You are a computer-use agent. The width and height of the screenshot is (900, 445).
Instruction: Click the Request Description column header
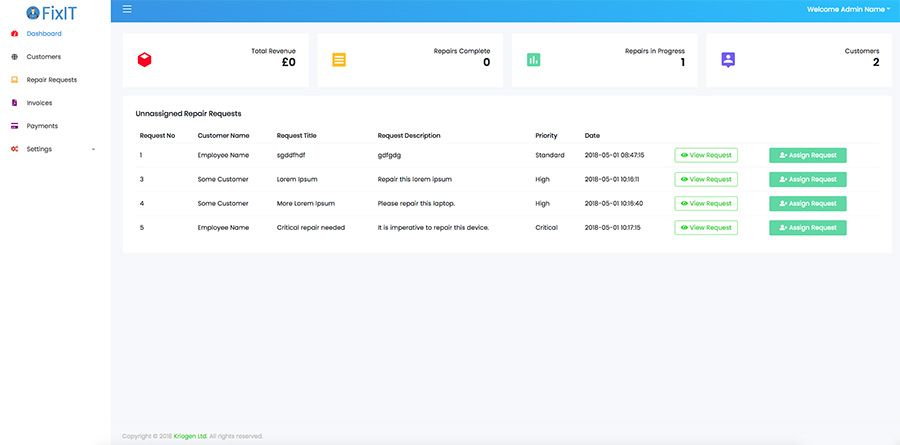pyautogui.click(x=409, y=136)
